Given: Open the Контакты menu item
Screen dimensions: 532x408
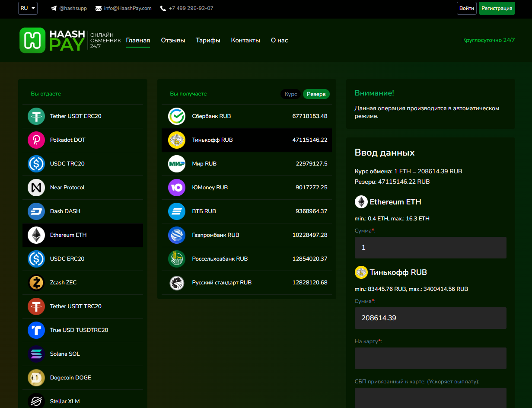Looking at the screenshot, I should click(x=245, y=40).
